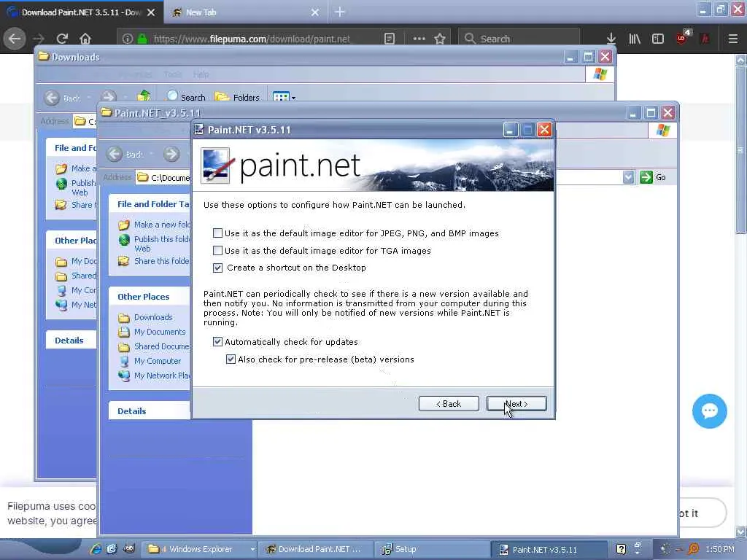This screenshot has height=560, width=747.
Task: Click Download Paint.NET taskbar button
Action: click(317, 549)
